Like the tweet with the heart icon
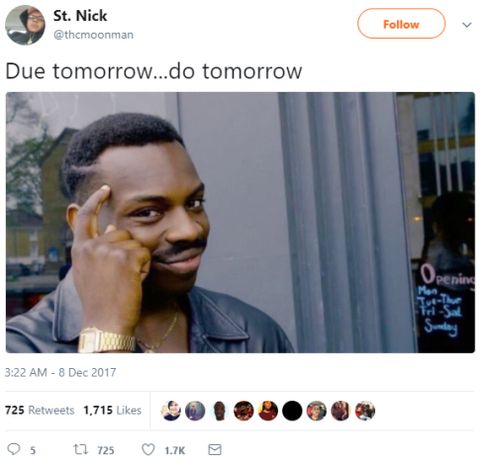 (x=148, y=449)
